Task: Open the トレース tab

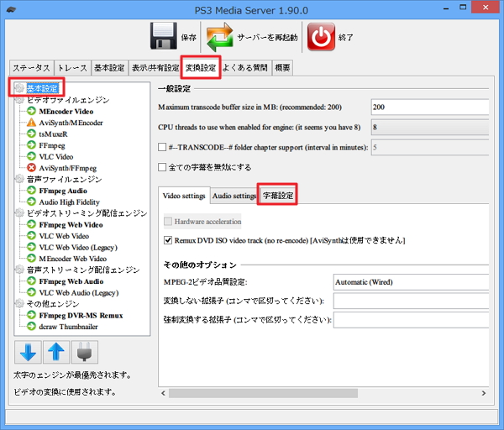Action: pyautogui.click(x=72, y=68)
